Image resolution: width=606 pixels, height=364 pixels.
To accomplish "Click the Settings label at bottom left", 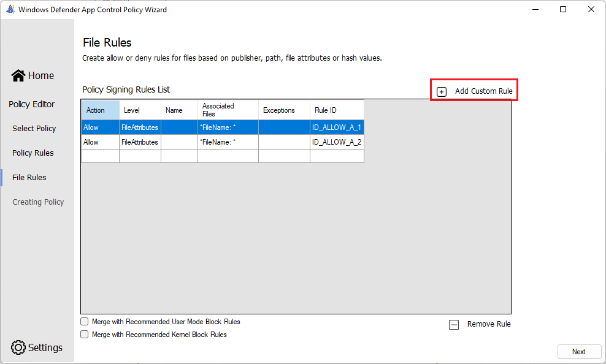I will pos(45,347).
